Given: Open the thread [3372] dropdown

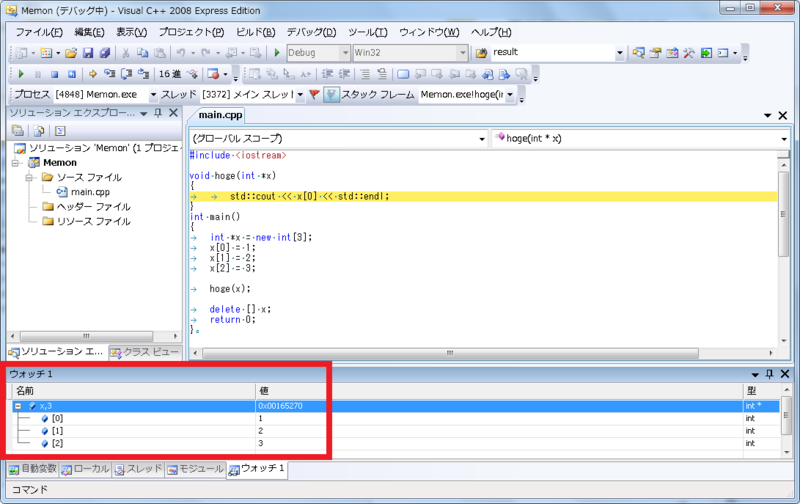Looking at the screenshot, I should tap(300, 95).
